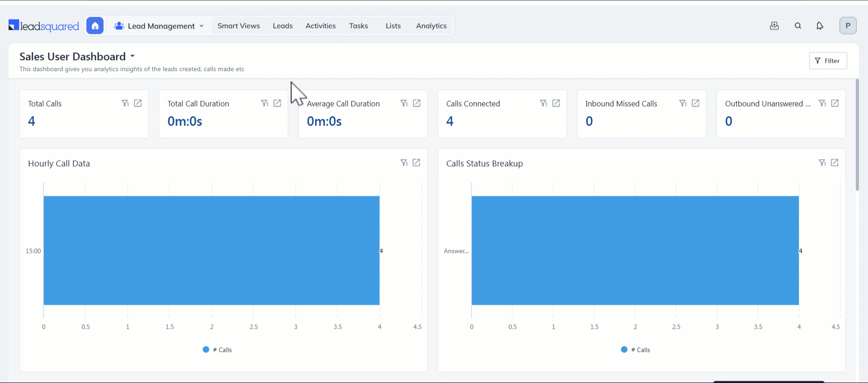Open the Tasks menu
Viewport: 868px width, 383px height.
(359, 26)
